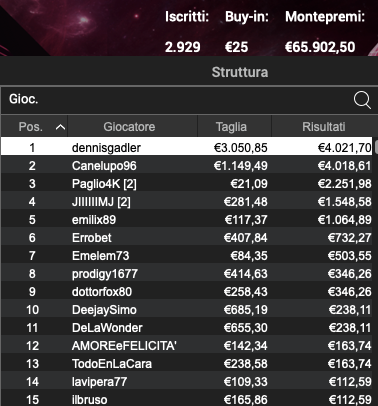Toggle the Pos. column sort arrow
Viewport: 378px width, 406px height.
pyautogui.click(x=60, y=127)
